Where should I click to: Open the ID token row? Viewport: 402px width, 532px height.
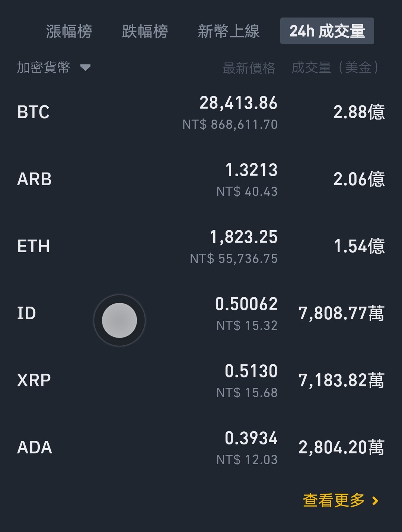pos(201,313)
